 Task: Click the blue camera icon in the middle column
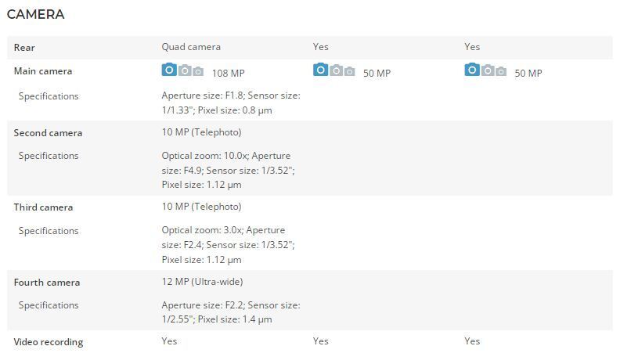(x=320, y=70)
